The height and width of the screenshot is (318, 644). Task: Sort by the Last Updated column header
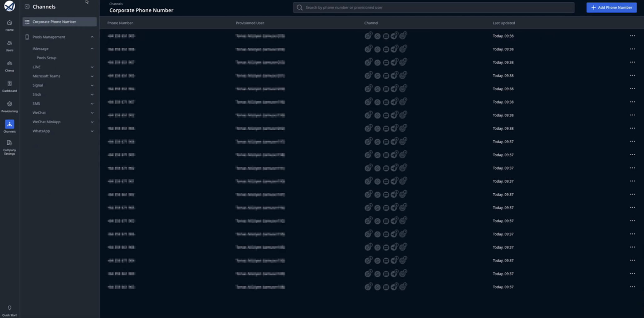tap(504, 23)
